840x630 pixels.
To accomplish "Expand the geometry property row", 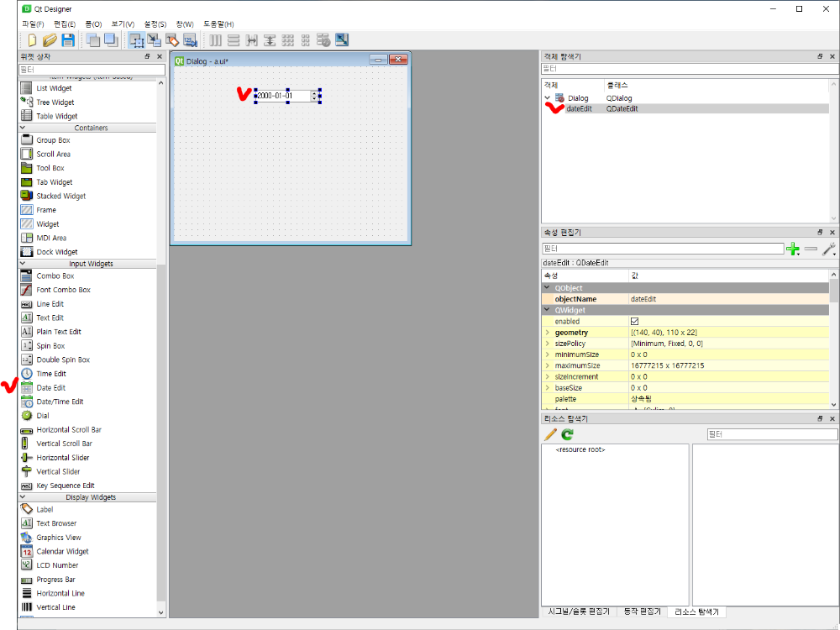I will 548,333.
